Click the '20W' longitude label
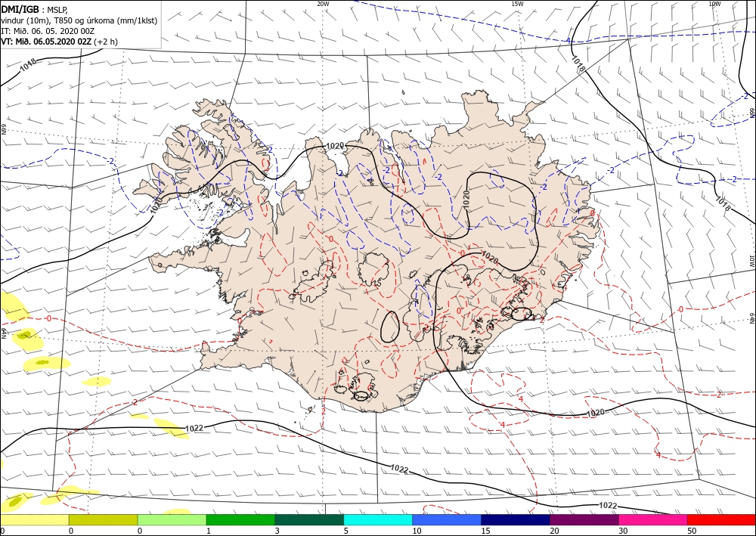 click(x=323, y=3)
